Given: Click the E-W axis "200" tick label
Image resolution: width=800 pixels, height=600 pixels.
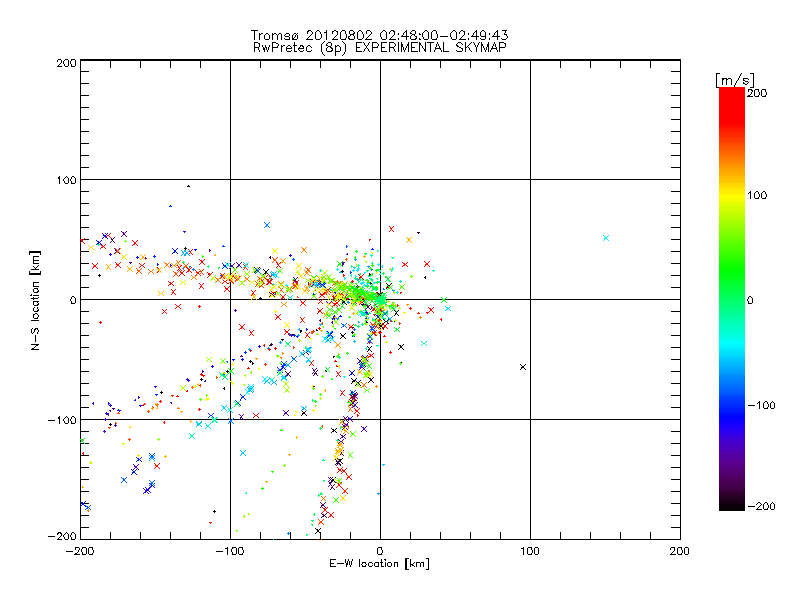Looking at the screenshot, I should pyautogui.click(x=680, y=551).
